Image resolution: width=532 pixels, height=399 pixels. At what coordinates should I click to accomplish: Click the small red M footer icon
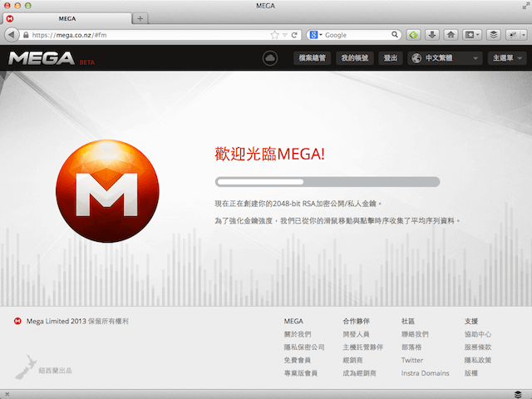(17, 321)
